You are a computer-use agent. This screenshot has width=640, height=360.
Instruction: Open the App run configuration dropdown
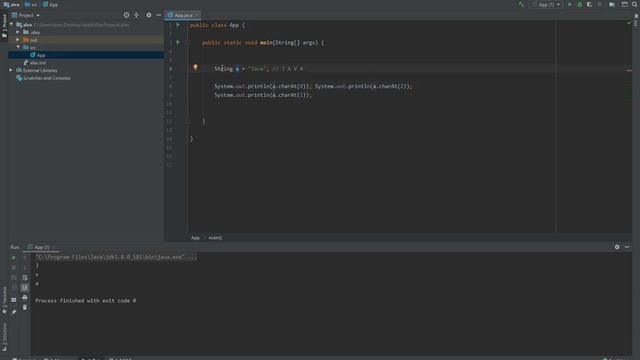click(x=547, y=4)
